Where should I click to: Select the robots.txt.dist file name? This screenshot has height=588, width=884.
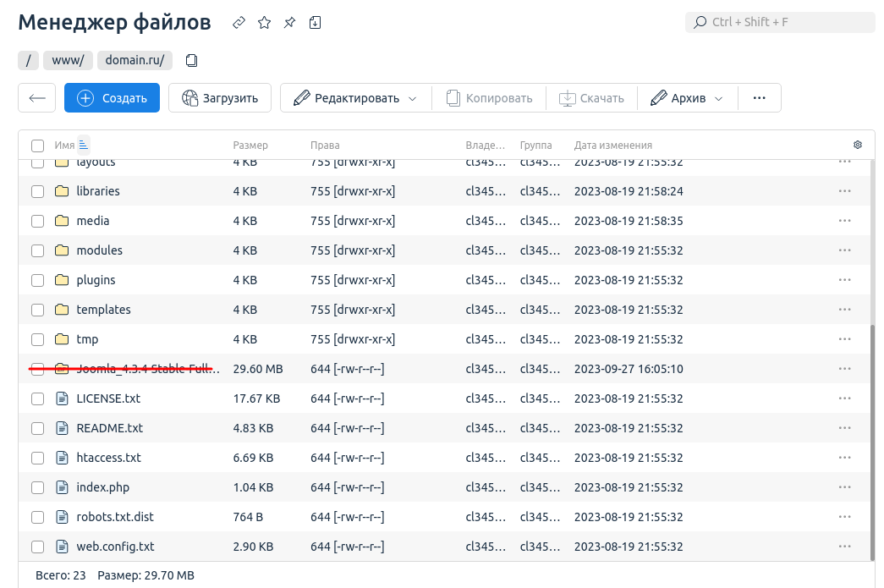115,517
